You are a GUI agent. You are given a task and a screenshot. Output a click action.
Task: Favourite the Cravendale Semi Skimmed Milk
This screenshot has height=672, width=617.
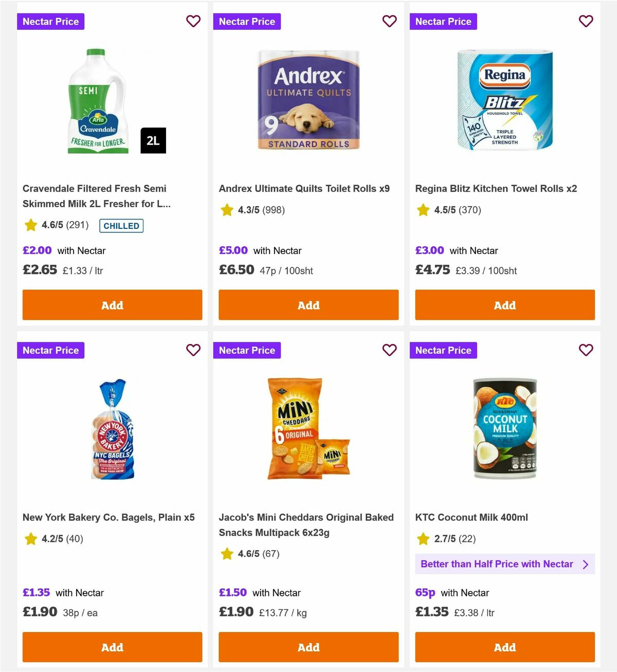pos(193,21)
